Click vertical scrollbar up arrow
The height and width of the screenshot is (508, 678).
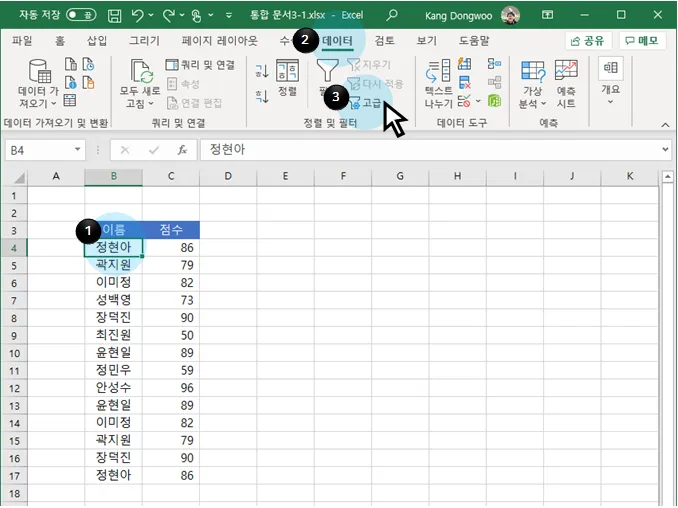(x=668, y=176)
